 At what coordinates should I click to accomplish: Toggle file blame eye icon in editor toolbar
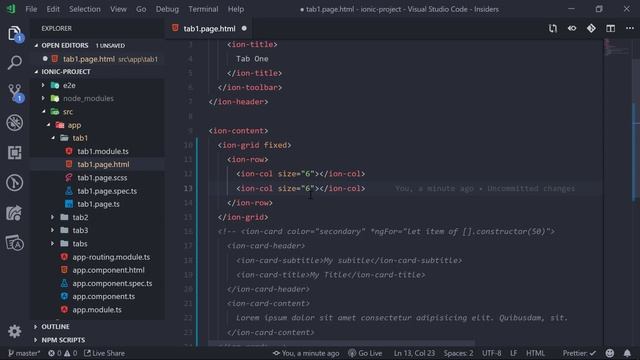click(572, 28)
